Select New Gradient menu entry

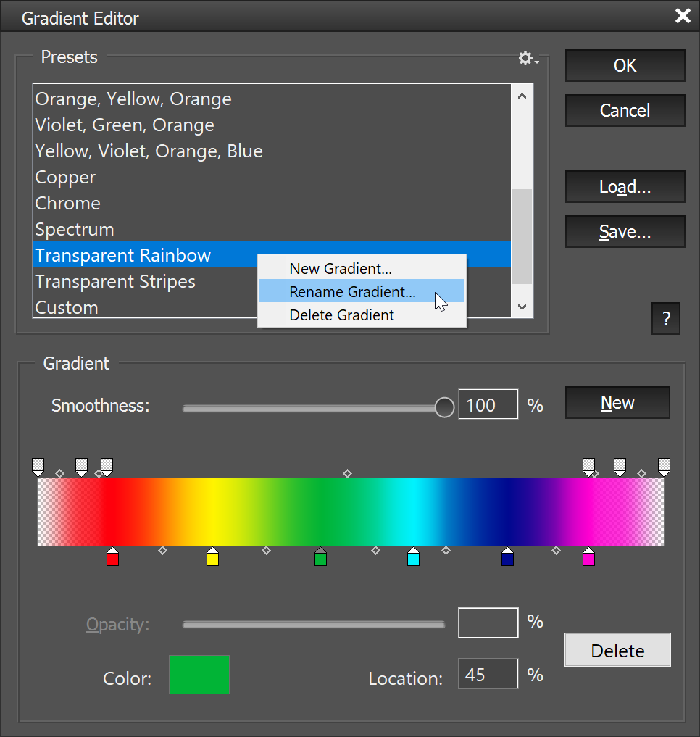click(x=341, y=269)
